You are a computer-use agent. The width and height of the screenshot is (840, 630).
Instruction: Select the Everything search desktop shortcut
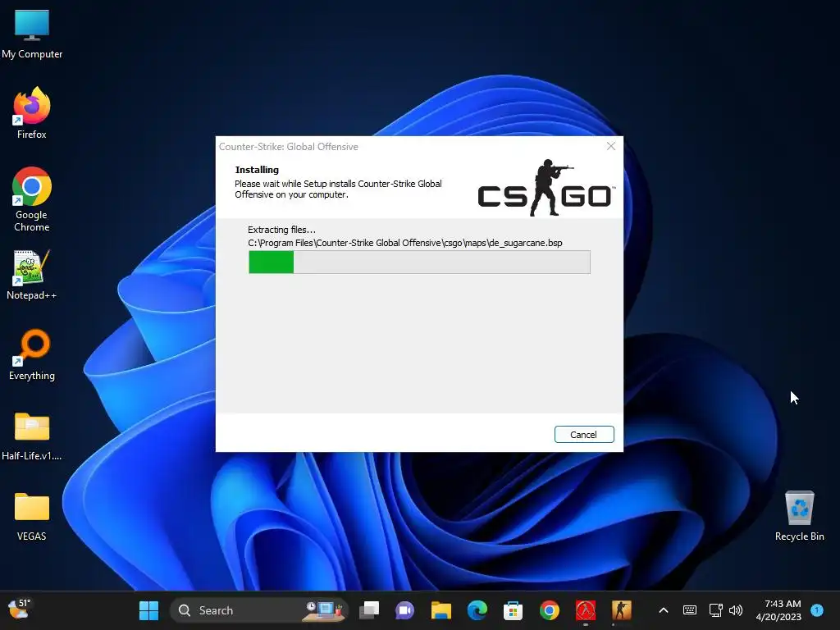32,355
